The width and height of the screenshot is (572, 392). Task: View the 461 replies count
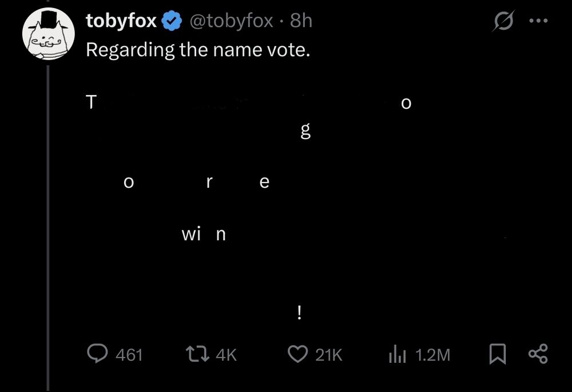tap(130, 355)
